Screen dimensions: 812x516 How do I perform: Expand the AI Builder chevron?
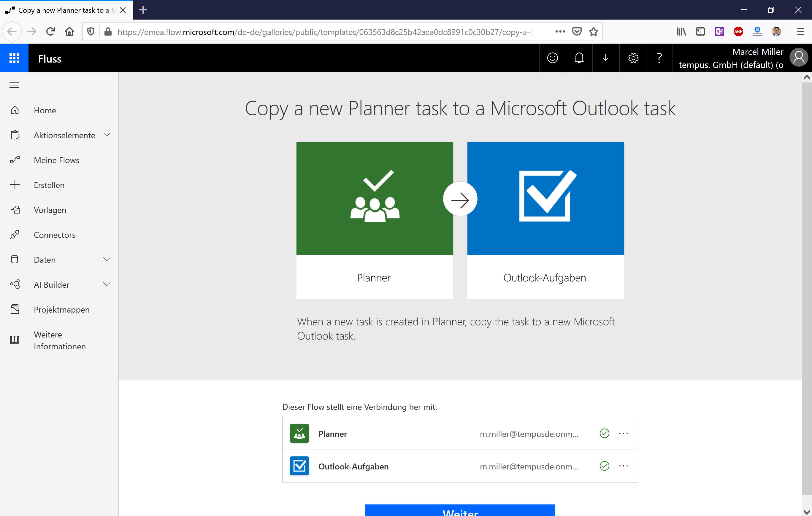click(x=107, y=284)
